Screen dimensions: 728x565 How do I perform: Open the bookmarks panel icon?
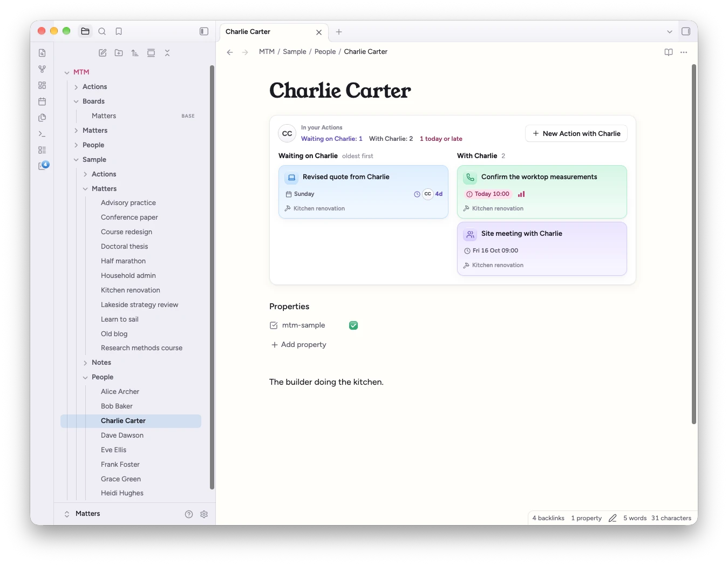tap(119, 31)
